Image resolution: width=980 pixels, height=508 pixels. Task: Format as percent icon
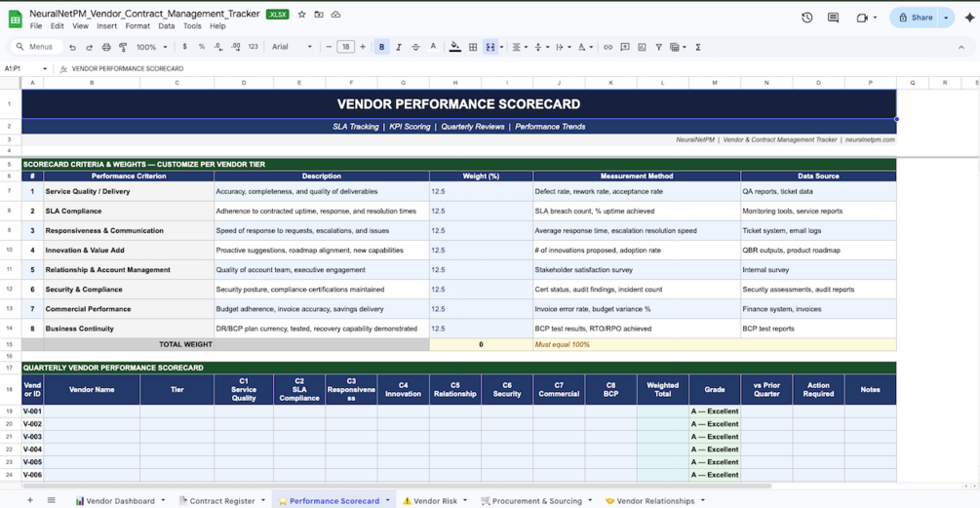tap(201, 47)
